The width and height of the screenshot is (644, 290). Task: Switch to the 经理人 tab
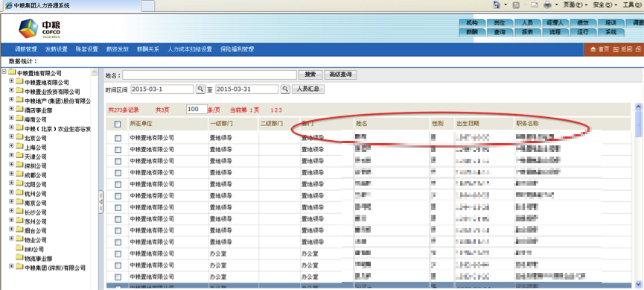[555, 23]
